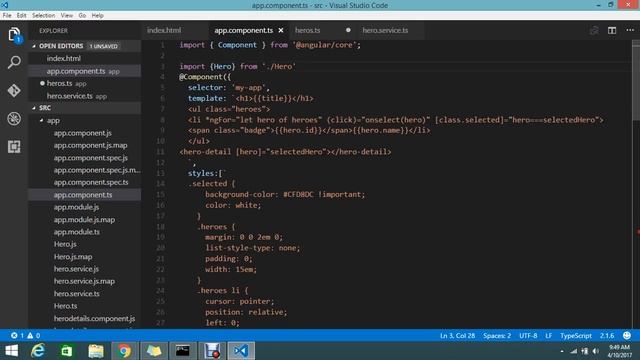
Task: Open the Debug view icon
Action: (14, 118)
